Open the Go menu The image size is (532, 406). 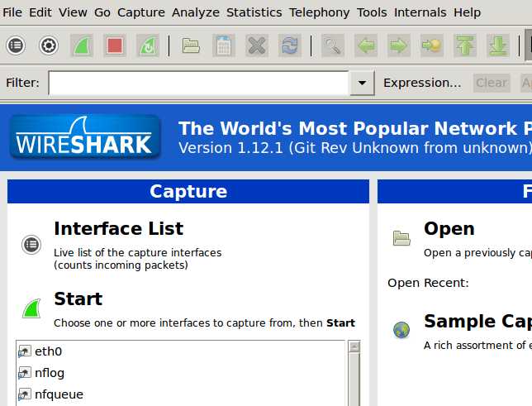pyautogui.click(x=102, y=12)
